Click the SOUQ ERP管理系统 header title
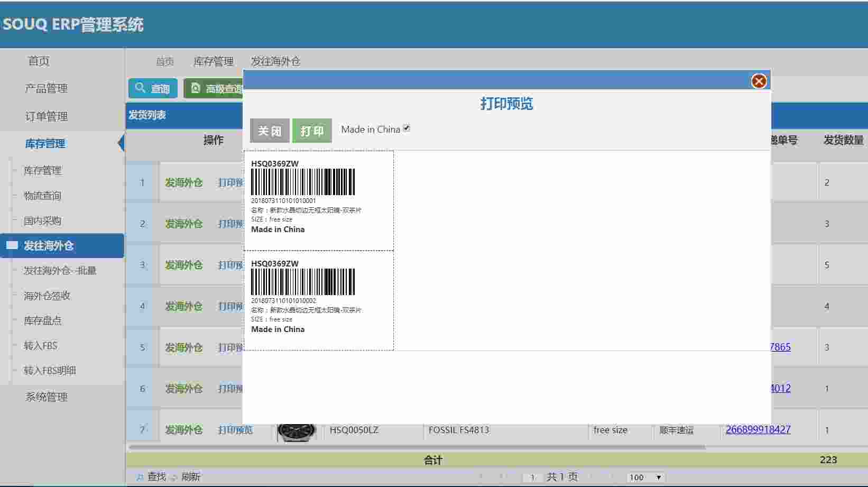Image resolution: width=868 pixels, height=487 pixels. (73, 25)
